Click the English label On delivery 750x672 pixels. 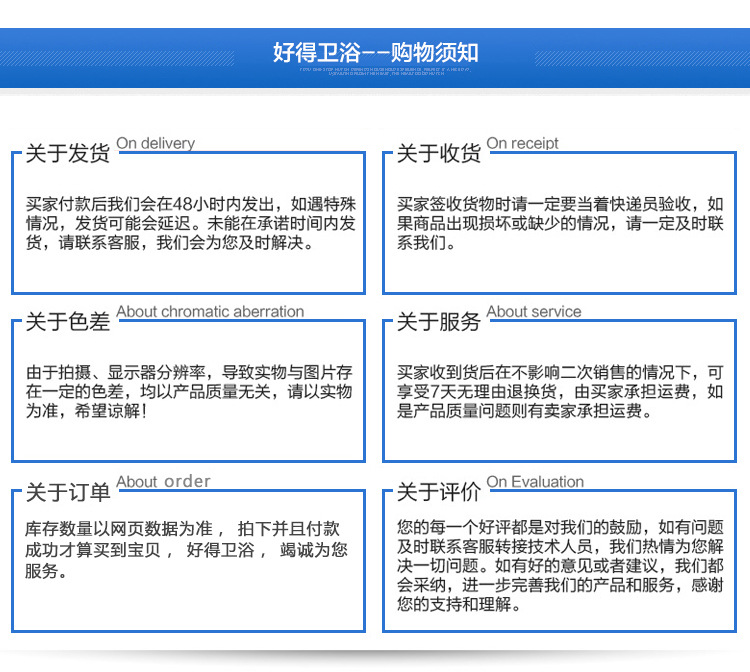click(x=155, y=143)
